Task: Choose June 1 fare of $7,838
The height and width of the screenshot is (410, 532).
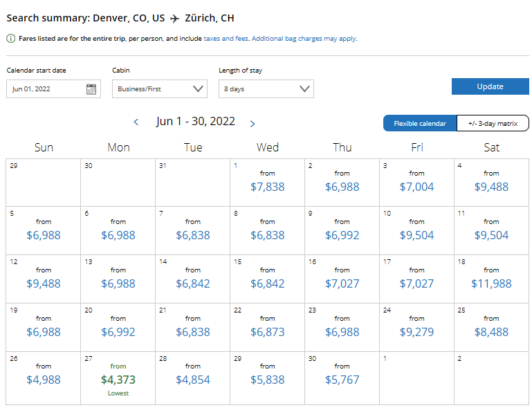Action: (267, 187)
